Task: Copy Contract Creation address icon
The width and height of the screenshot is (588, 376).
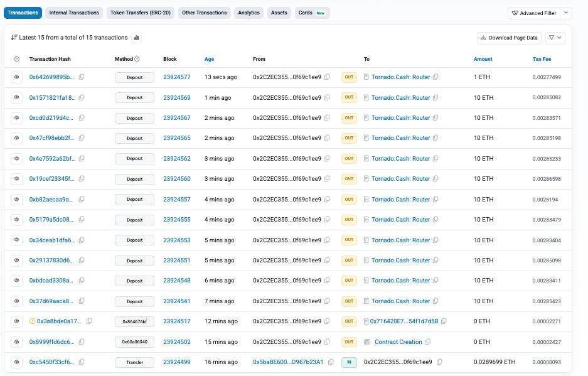Action: point(428,341)
